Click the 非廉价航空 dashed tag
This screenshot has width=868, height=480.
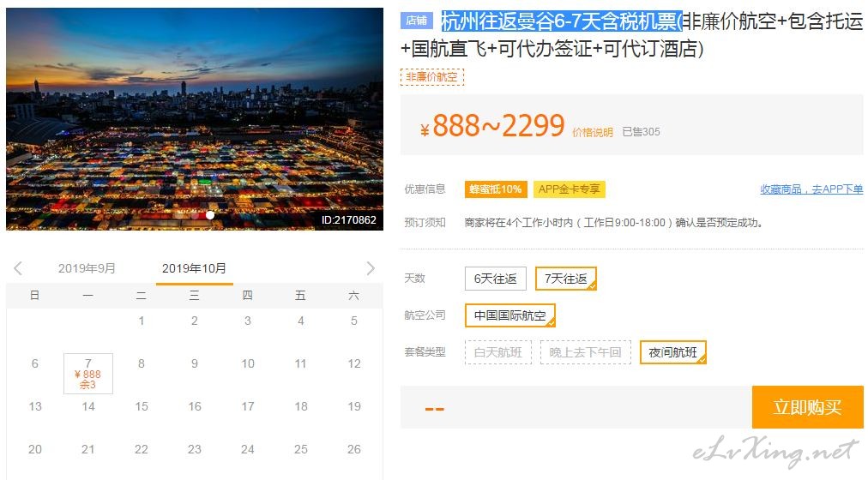point(431,77)
